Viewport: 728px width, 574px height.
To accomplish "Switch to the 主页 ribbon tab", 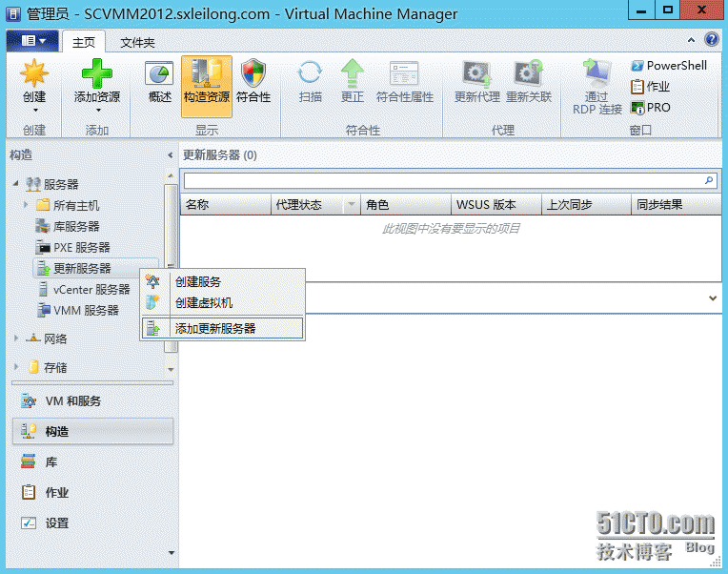I will [84, 42].
